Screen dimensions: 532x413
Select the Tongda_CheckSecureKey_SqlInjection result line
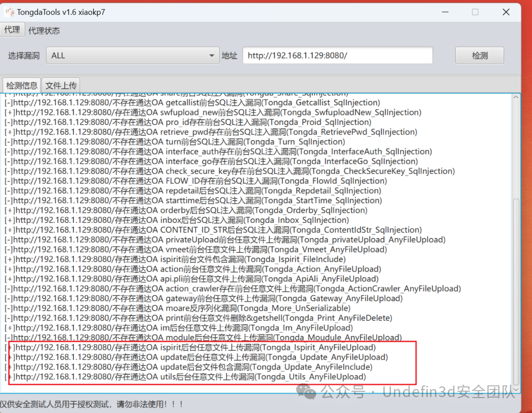pyautogui.click(x=230, y=171)
